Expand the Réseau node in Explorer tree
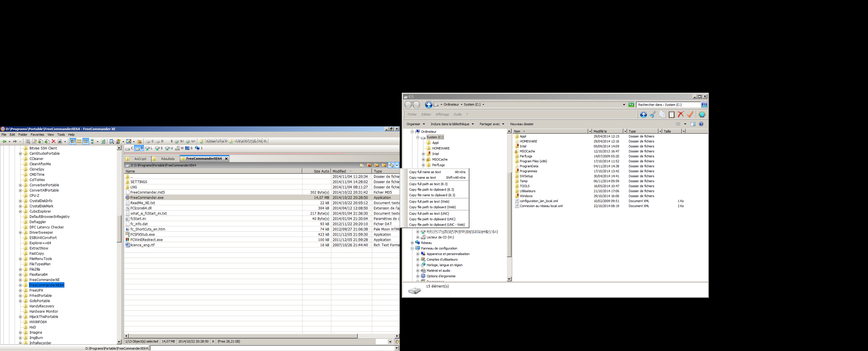The image size is (868, 351). point(412,243)
